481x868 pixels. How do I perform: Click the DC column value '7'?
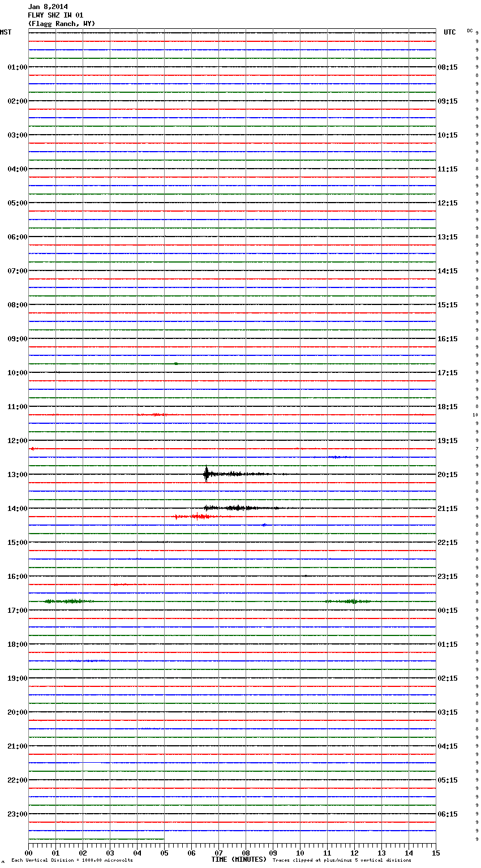[477, 449]
